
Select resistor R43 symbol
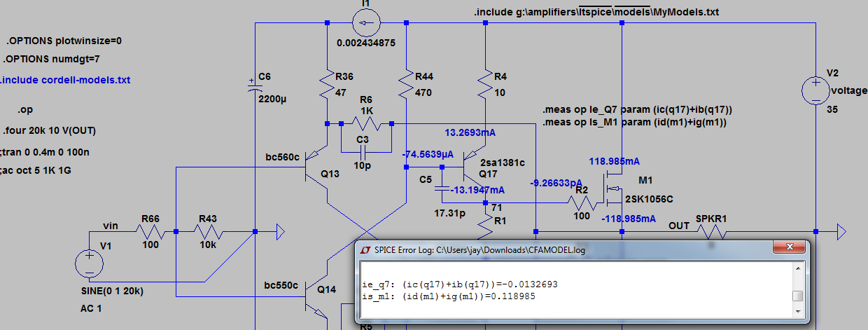click(209, 231)
